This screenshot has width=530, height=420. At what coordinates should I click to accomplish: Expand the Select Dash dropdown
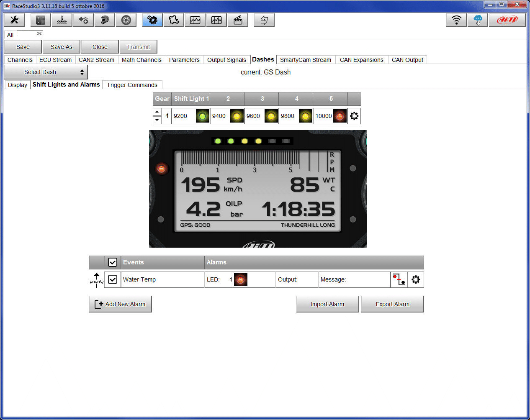pos(46,72)
